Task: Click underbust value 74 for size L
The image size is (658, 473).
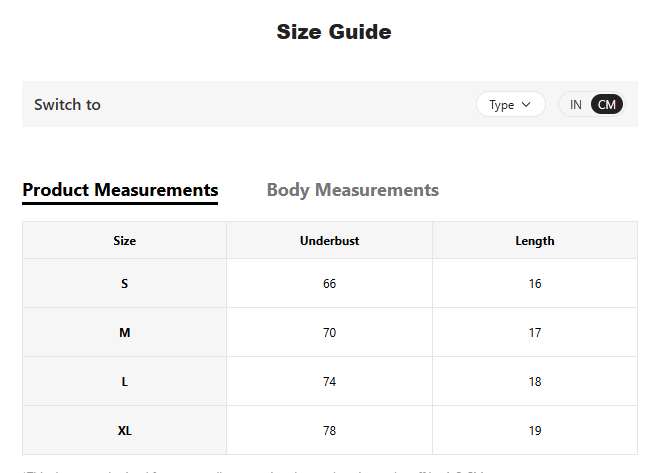Action: tap(329, 382)
